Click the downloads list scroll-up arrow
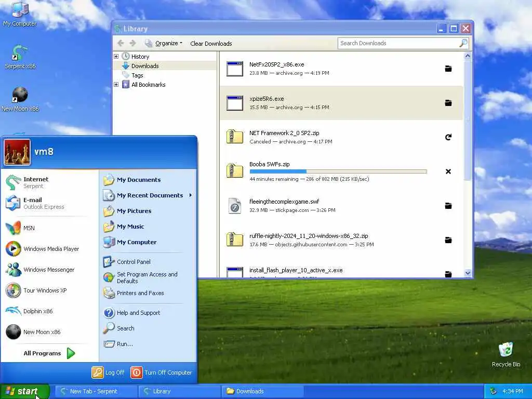Viewport: 532px width, 399px height. point(468,56)
